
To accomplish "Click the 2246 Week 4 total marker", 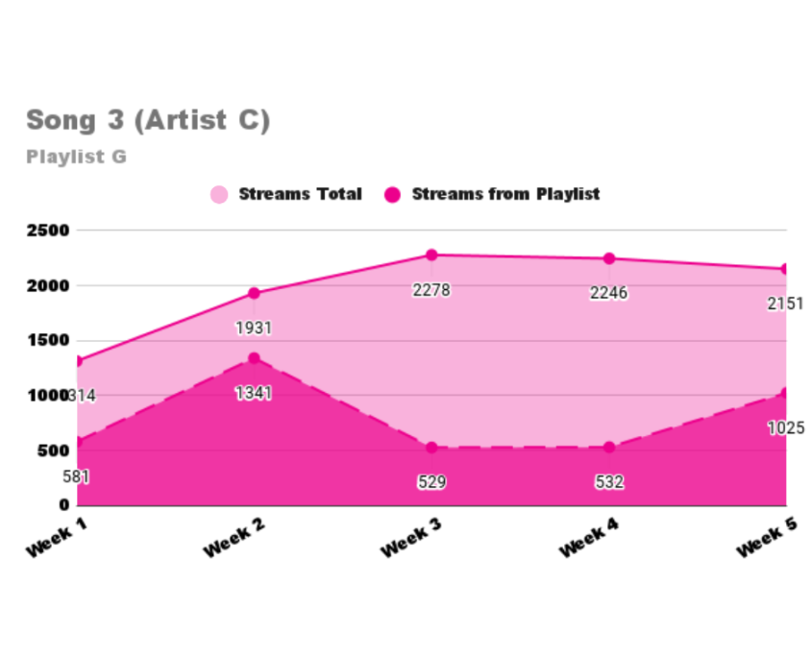I will [x=609, y=258].
